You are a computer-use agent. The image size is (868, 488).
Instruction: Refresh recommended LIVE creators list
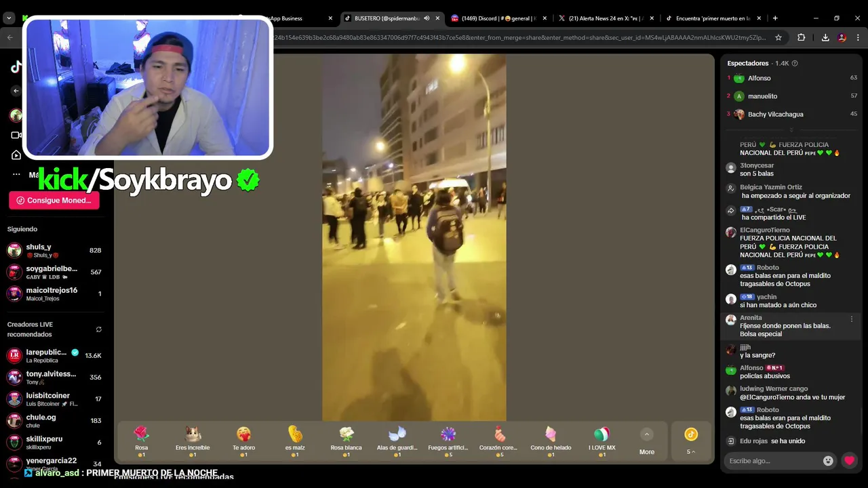[x=98, y=329]
